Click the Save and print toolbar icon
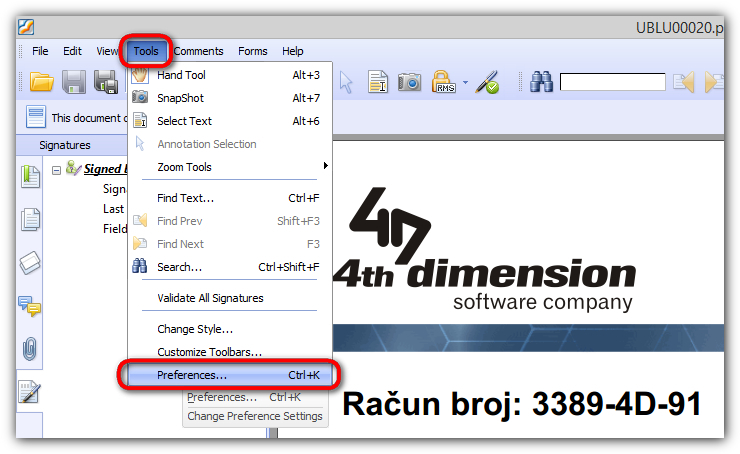 106,82
